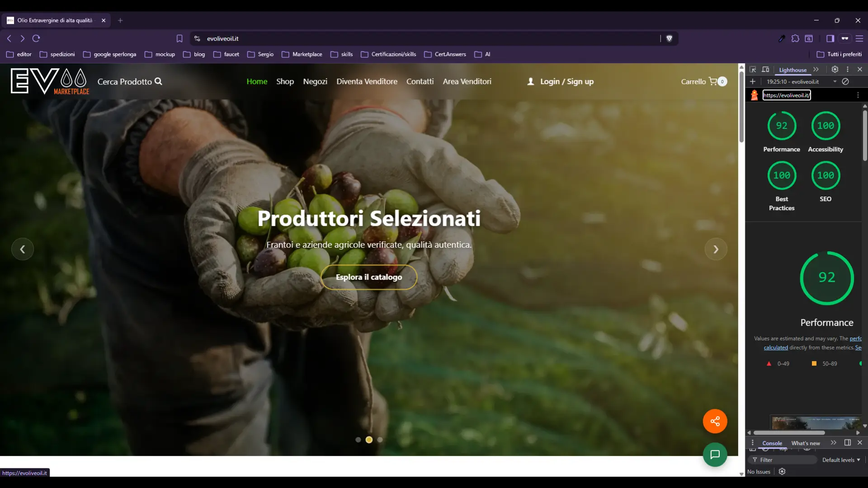Go to next slide with right arrow
The width and height of the screenshot is (868, 488).
(x=716, y=249)
